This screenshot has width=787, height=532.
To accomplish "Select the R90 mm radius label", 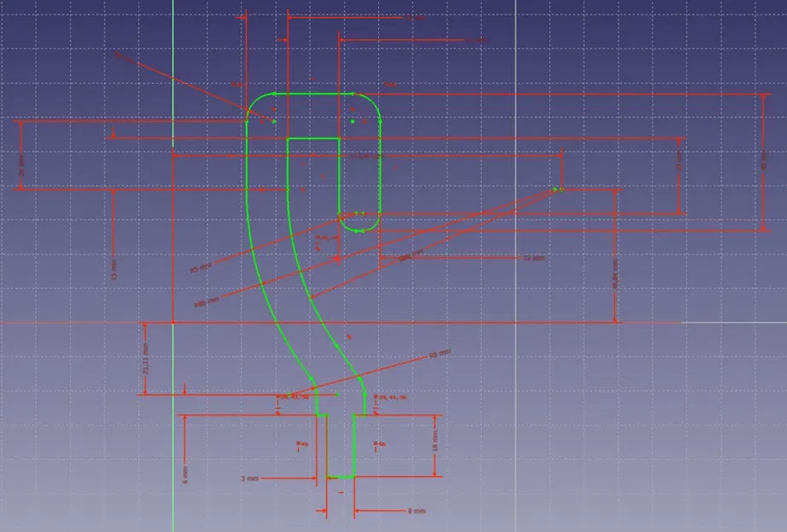I will pos(207,302).
